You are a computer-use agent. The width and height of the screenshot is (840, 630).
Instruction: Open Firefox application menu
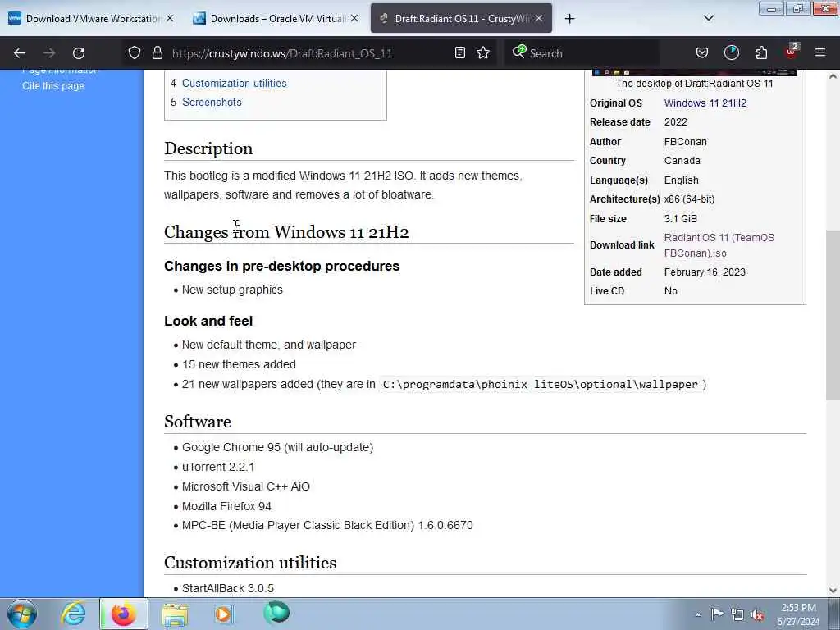pyautogui.click(x=820, y=52)
